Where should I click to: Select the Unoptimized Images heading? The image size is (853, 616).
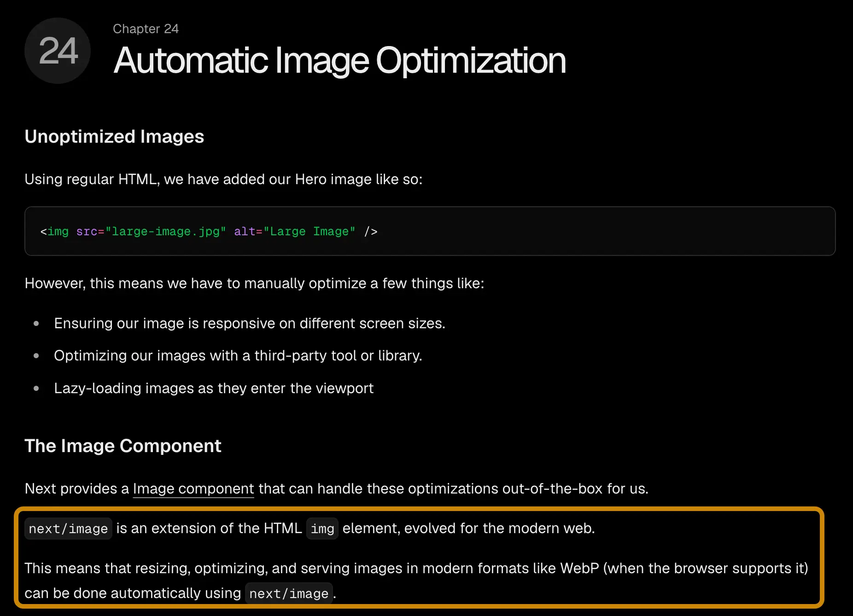pos(114,136)
